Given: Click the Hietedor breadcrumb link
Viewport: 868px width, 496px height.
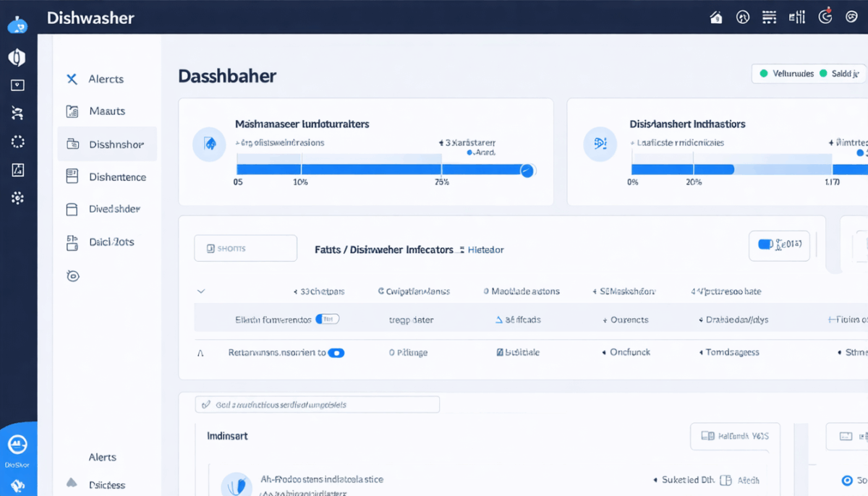Looking at the screenshot, I should pos(486,249).
